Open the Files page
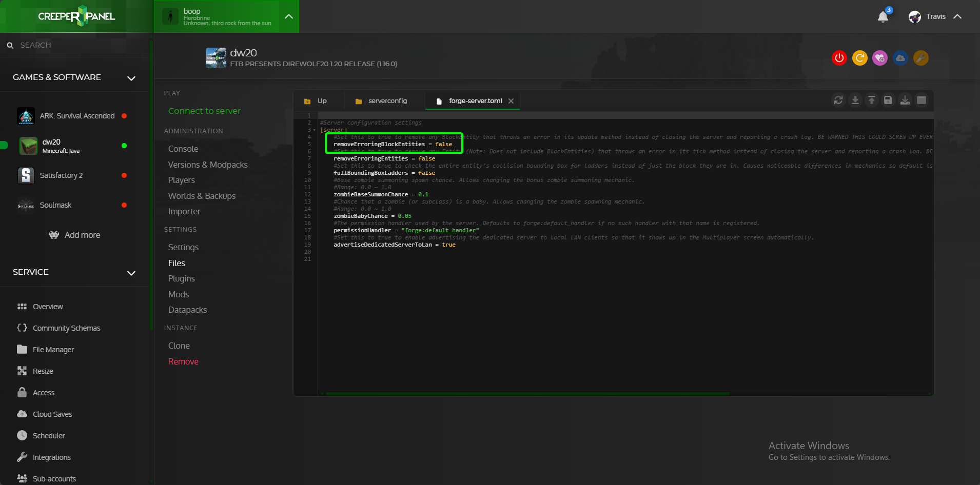The image size is (980, 485). coord(177,263)
